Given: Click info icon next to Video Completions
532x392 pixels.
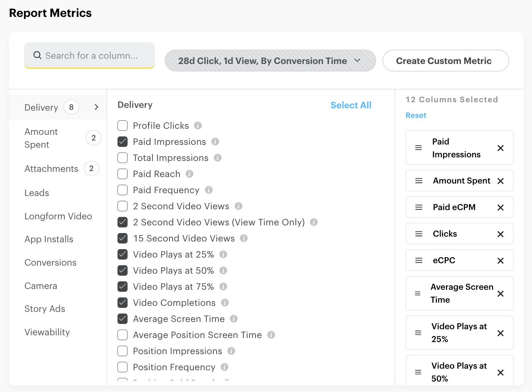Looking at the screenshot, I should pos(225,303).
